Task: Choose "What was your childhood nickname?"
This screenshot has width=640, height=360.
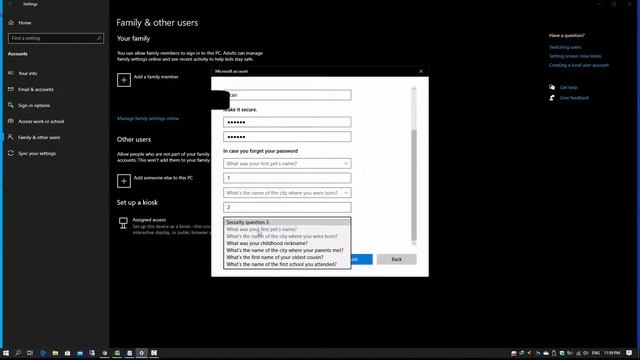Action: 287,243
